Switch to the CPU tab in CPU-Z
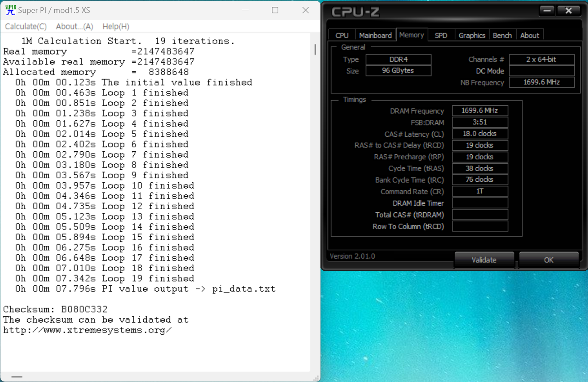588x382 pixels. click(342, 35)
